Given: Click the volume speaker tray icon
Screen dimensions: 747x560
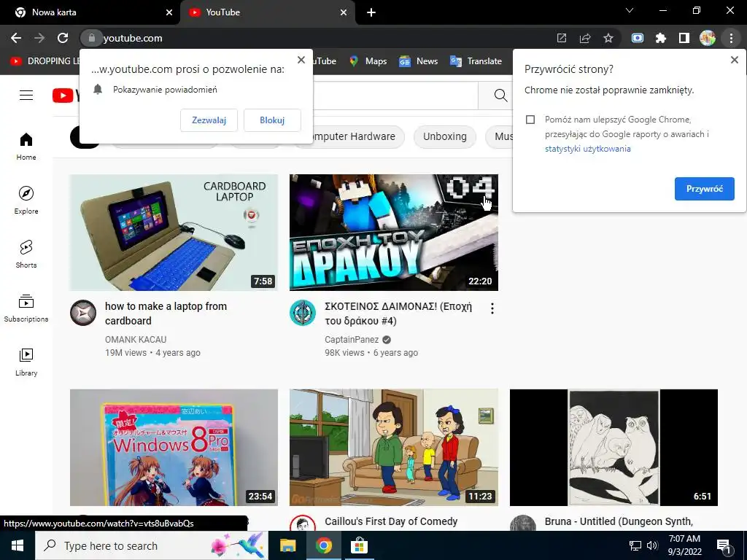Looking at the screenshot, I should pos(652,545).
